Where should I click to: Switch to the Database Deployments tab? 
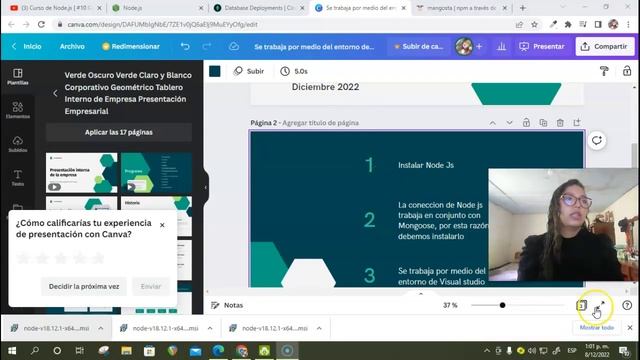[260, 8]
